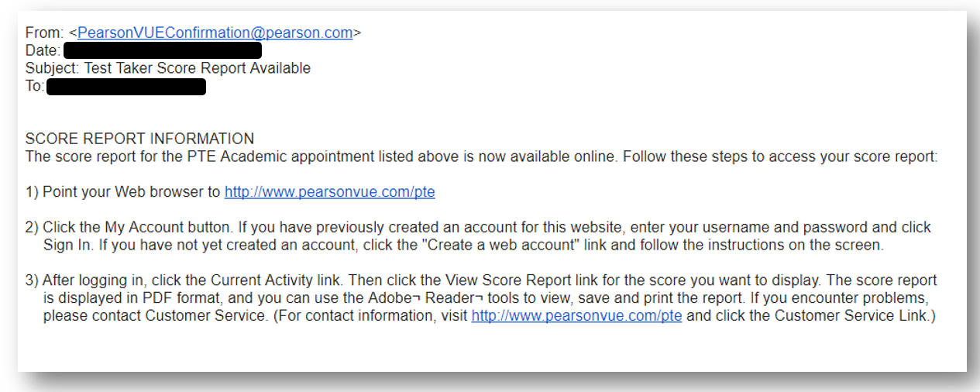Viewport: 980px width, 392px height.
Task: Open the PearsonVUEConfirmation@pearson.com sender email link
Action: [215, 33]
